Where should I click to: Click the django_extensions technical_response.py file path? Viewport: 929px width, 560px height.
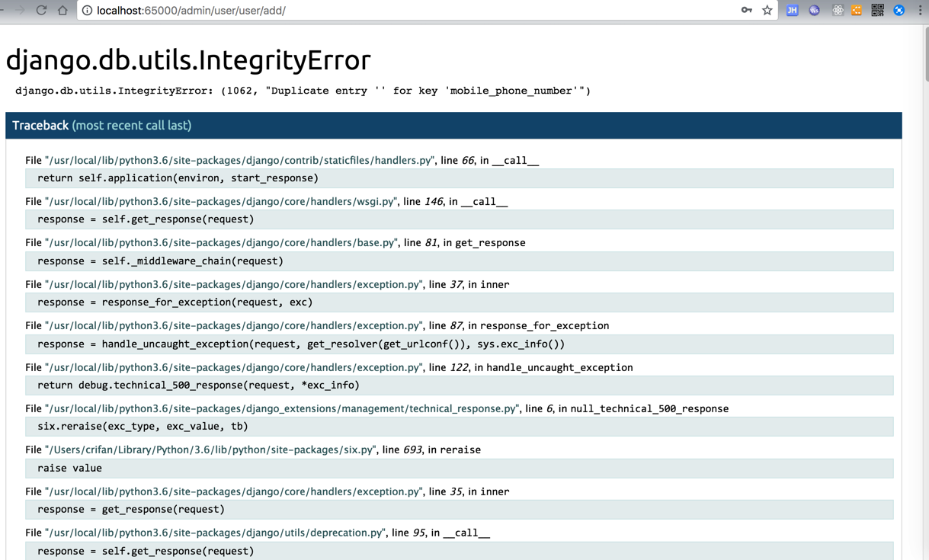point(281,409)
